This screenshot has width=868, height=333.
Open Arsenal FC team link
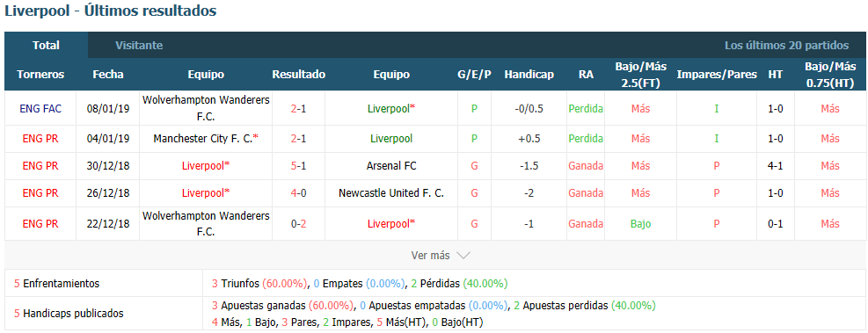pos(391,166)
